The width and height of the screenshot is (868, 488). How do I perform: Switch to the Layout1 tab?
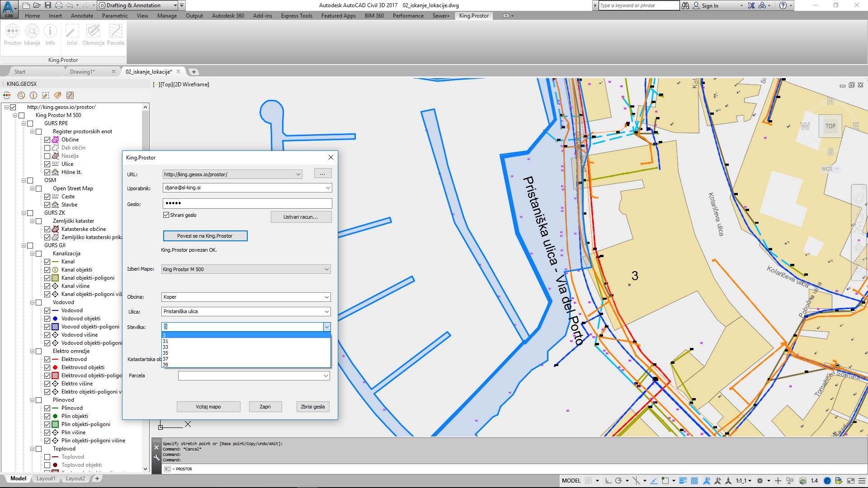46,479
